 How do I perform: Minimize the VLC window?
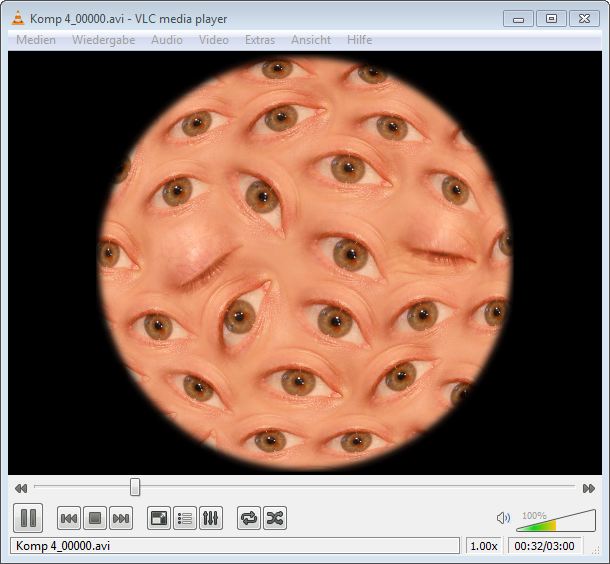(518, 19)
